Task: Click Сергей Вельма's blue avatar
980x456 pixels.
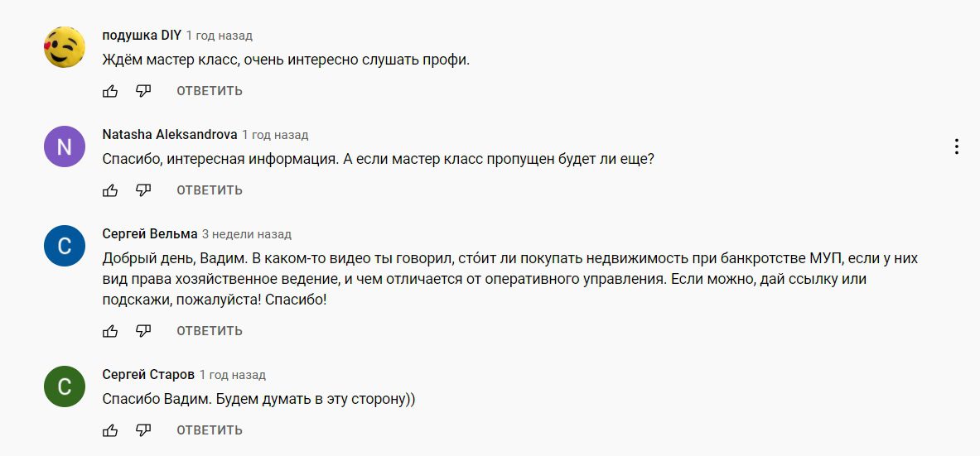Action: click(64, 246)
